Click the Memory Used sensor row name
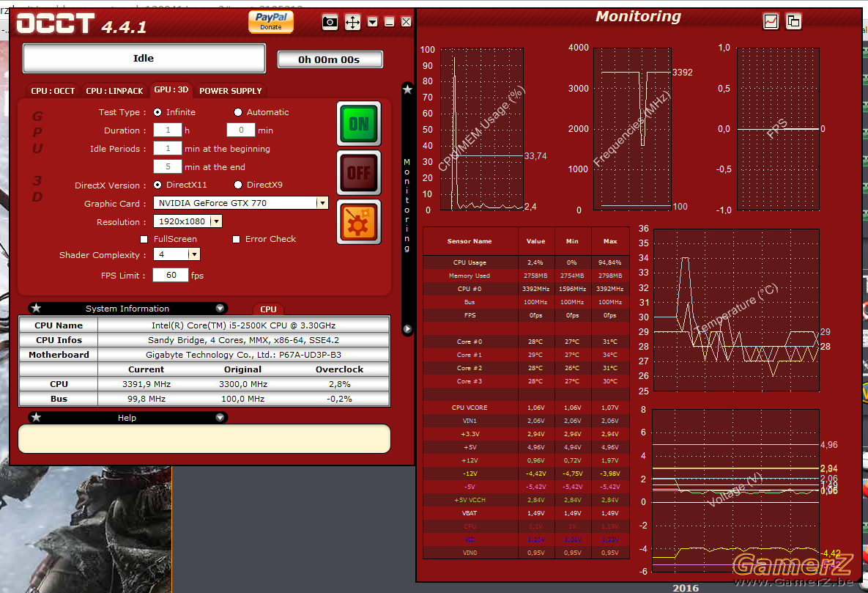 click(x=470, y=276)
